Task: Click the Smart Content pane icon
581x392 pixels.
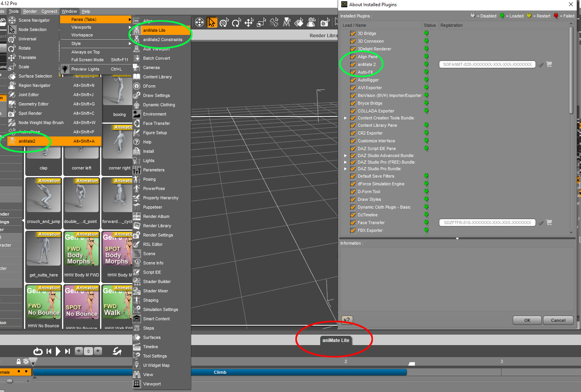Action: (137, 319)
